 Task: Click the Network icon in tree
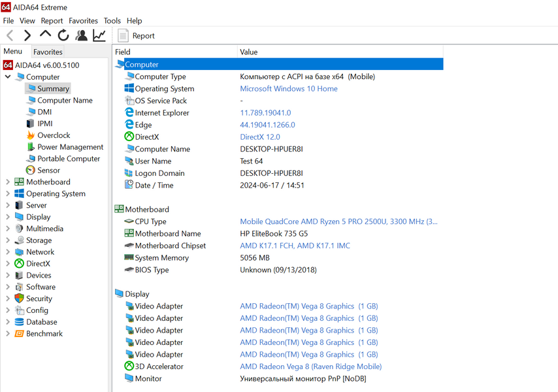tap(19, 252)
